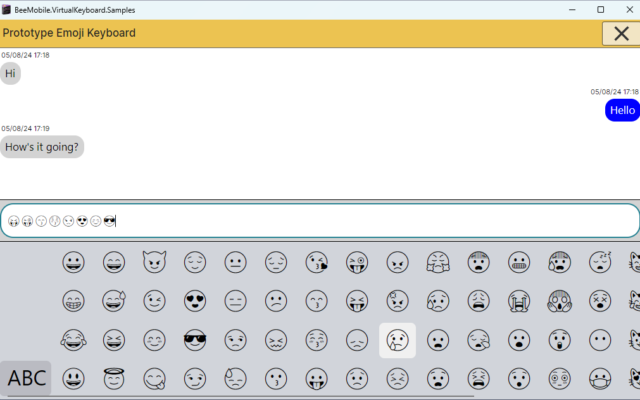The image size is (640, 400).
Task: Minimize the BeeMobile.VirtualKeyboard.Samples window
Action: click(x=572, y=9)
